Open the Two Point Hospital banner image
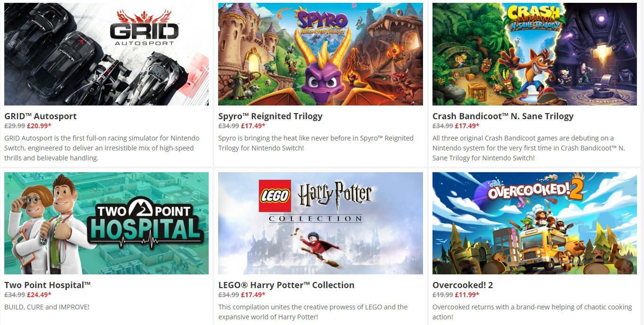 coord(106,223)
